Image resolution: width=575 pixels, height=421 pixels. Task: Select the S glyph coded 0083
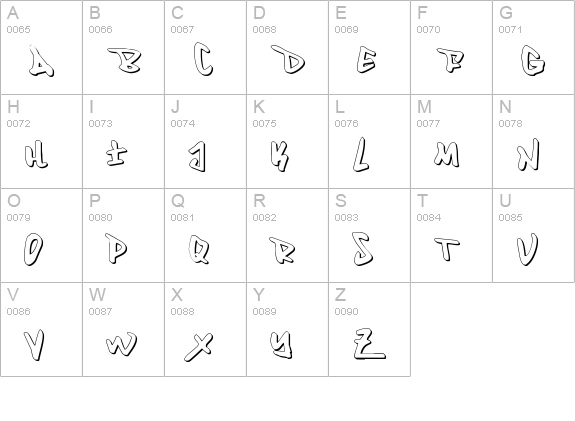pos(369,235)
